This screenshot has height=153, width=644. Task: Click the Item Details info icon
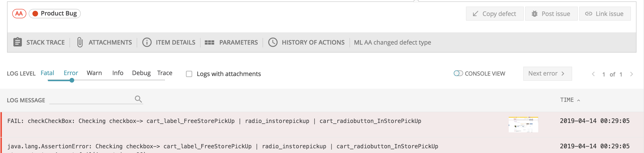click(147, 42)
